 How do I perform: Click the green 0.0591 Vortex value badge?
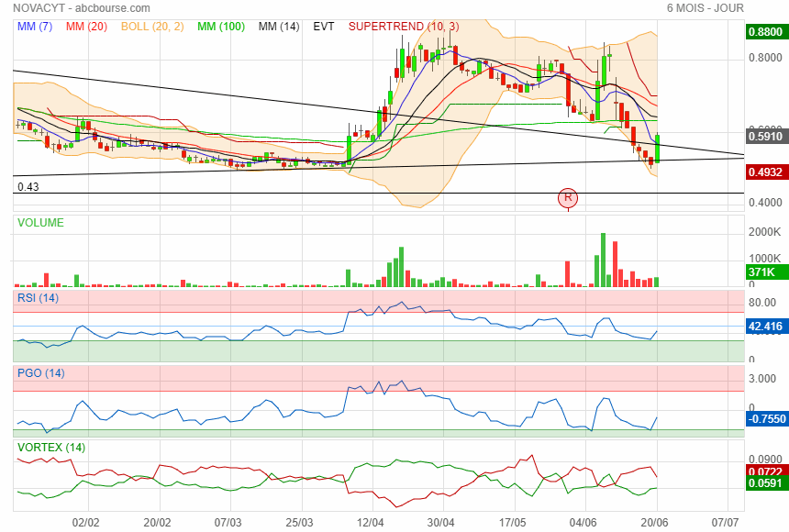pyautogui.click(x=765, y=483)
